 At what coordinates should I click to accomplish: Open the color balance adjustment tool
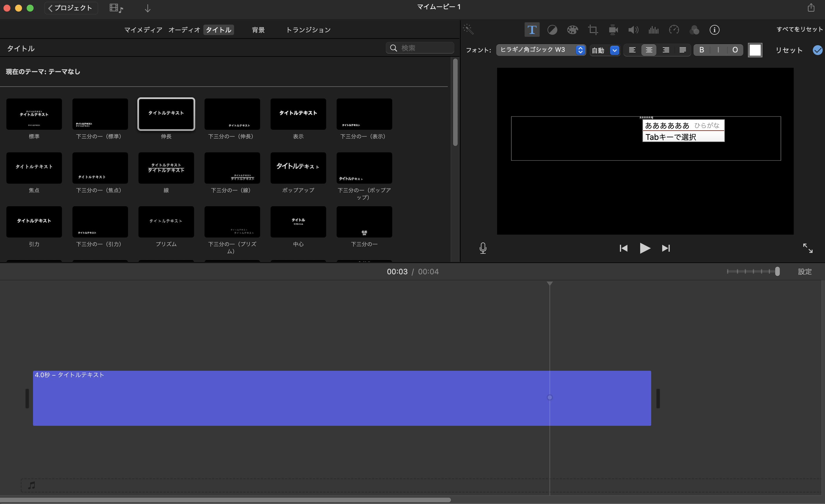pyautogui.click(x=552, y=30)
